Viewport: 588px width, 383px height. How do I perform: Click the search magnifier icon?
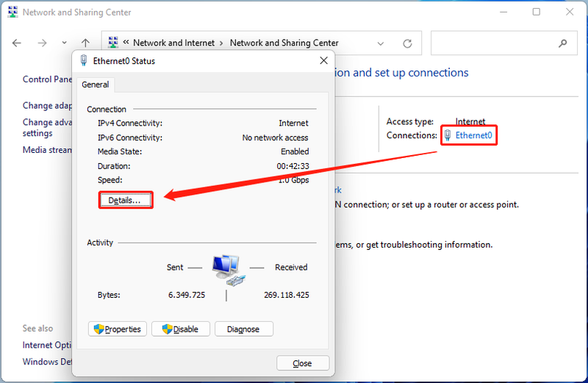pos(562,43)
